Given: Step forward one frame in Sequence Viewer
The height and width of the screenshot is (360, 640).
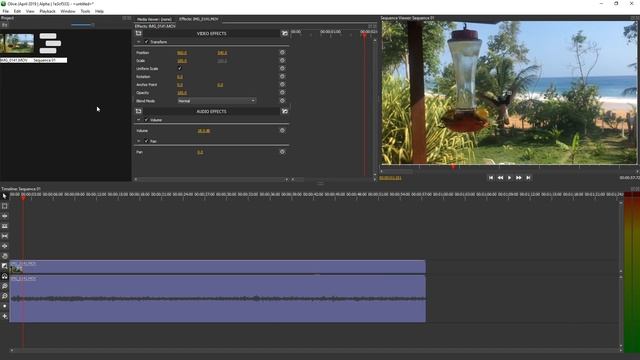Looking at the screenshot, I should tap(519, 178).
